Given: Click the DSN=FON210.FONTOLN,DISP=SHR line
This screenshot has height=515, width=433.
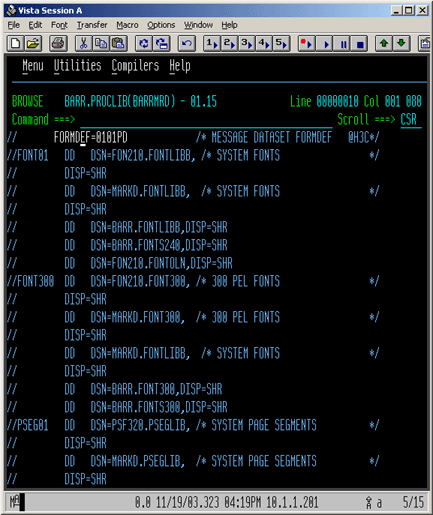Looking at the screenshot, I should tap(161, 264).
